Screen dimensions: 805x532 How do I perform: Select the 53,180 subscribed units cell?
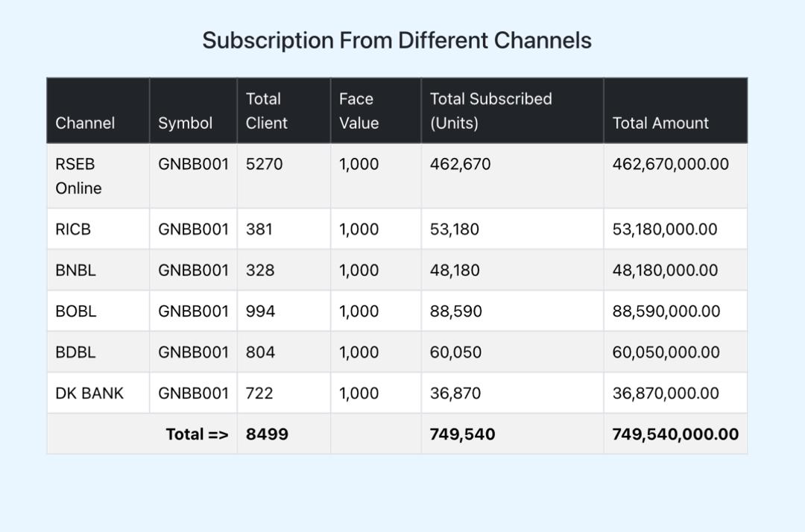(455, 229)
